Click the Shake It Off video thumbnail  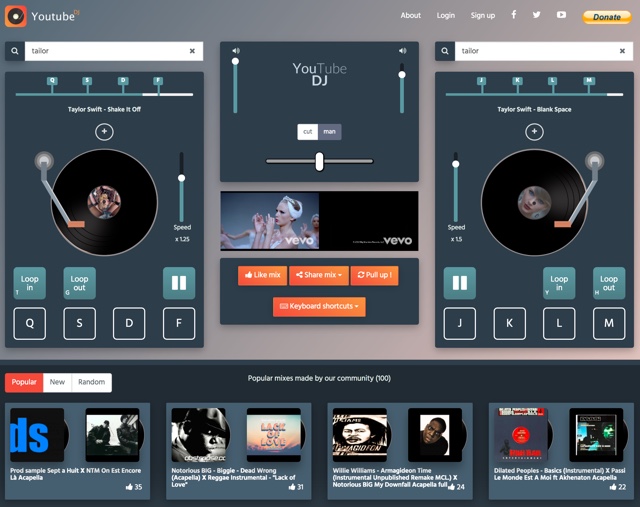pos(270,220)
